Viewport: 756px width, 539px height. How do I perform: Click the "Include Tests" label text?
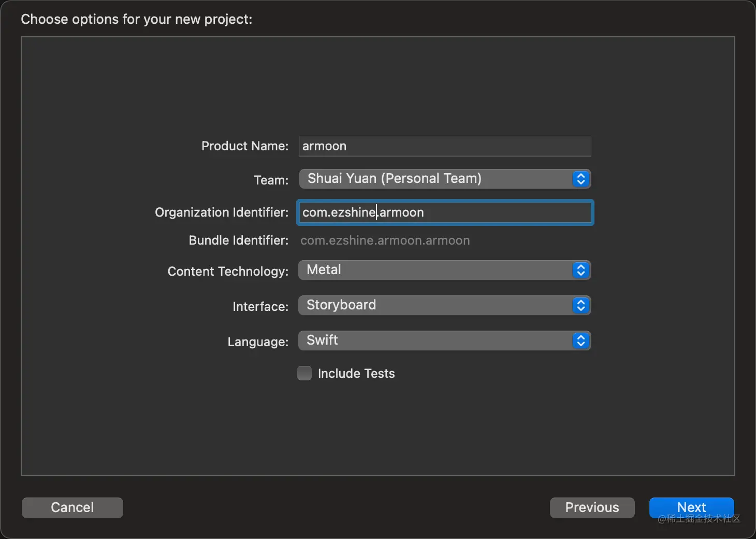356,374
